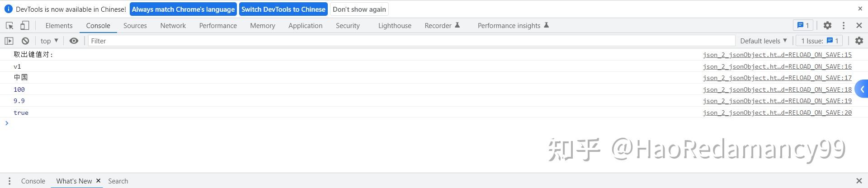Clear the console with the ban icon
Viewport: 868px width, 188px height.
click(25, 41)
